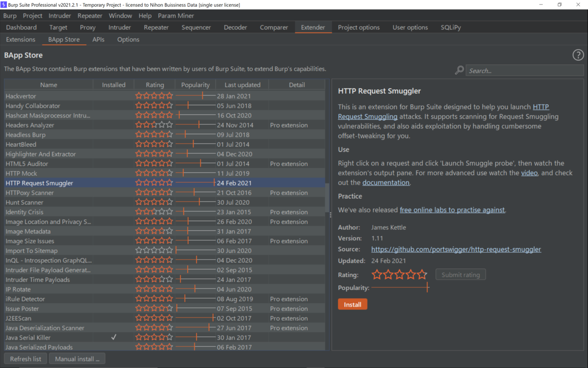The height and width of the screenshot is (368, 588).
Task: Click the Manual install button
Action: click(x=77, y=359)
